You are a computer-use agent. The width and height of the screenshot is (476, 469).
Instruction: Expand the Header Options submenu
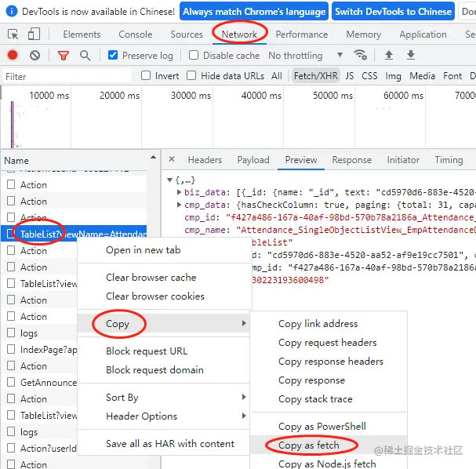pos(164,416)
